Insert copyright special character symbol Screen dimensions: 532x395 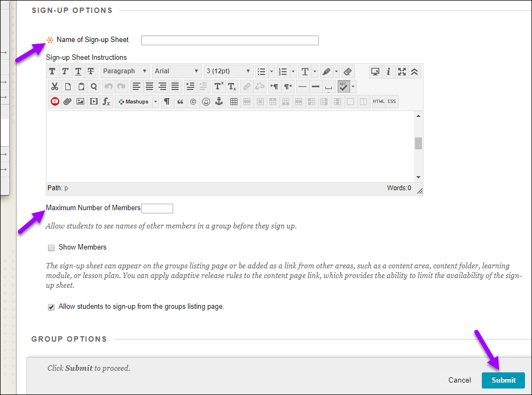[x=193, y=102]
